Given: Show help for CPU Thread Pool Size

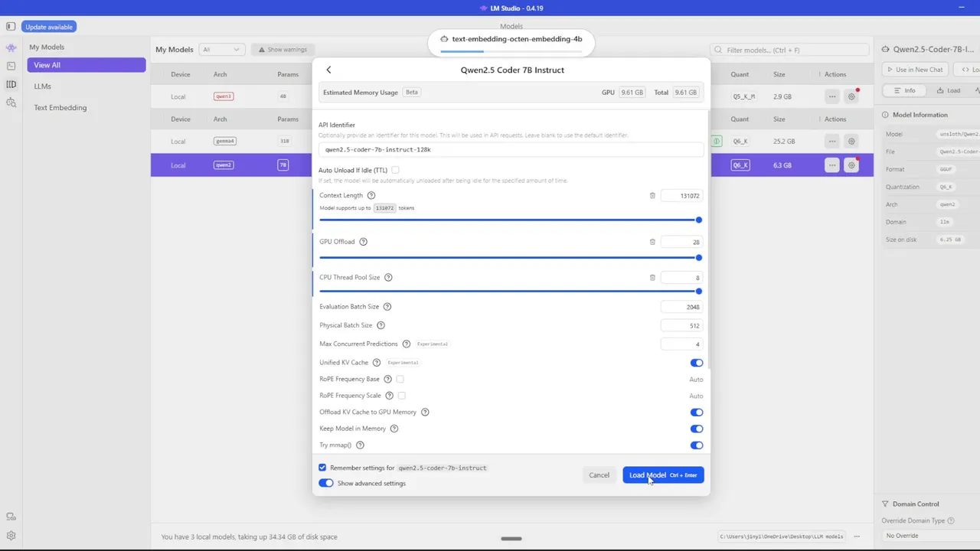Looking at the screenshot, I should click(x=388, y=277).
